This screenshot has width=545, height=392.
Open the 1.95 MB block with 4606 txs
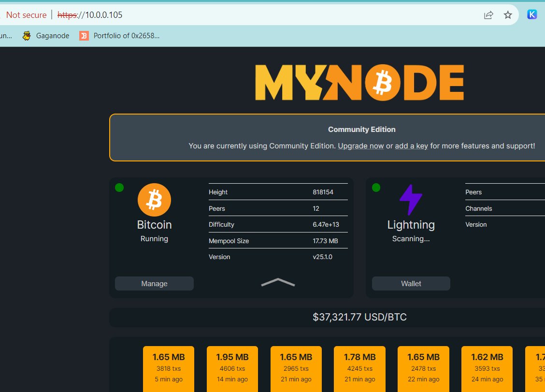232,369
